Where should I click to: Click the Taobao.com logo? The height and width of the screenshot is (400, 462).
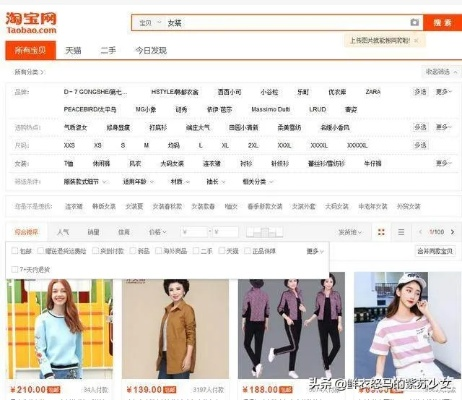point(31,23)
